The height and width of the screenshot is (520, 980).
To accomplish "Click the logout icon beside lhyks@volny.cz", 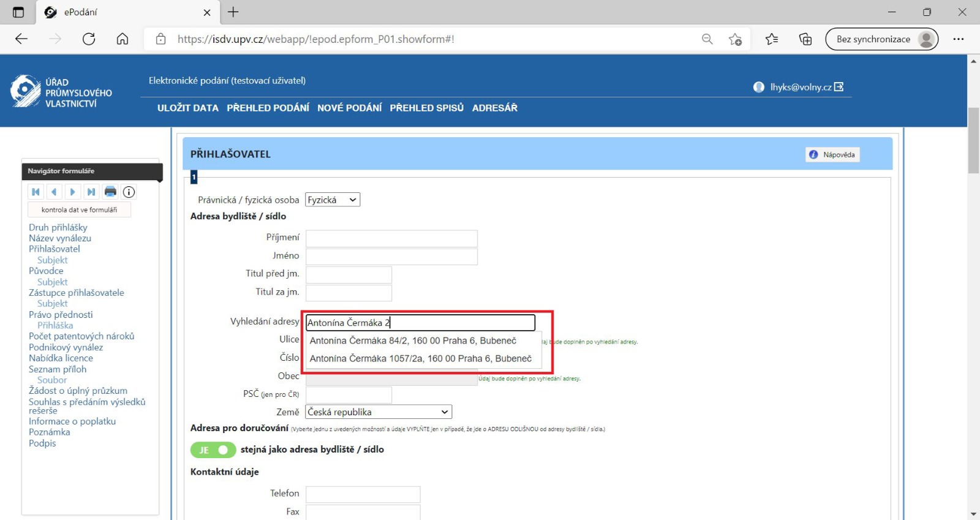I will [x=839, y=87].
